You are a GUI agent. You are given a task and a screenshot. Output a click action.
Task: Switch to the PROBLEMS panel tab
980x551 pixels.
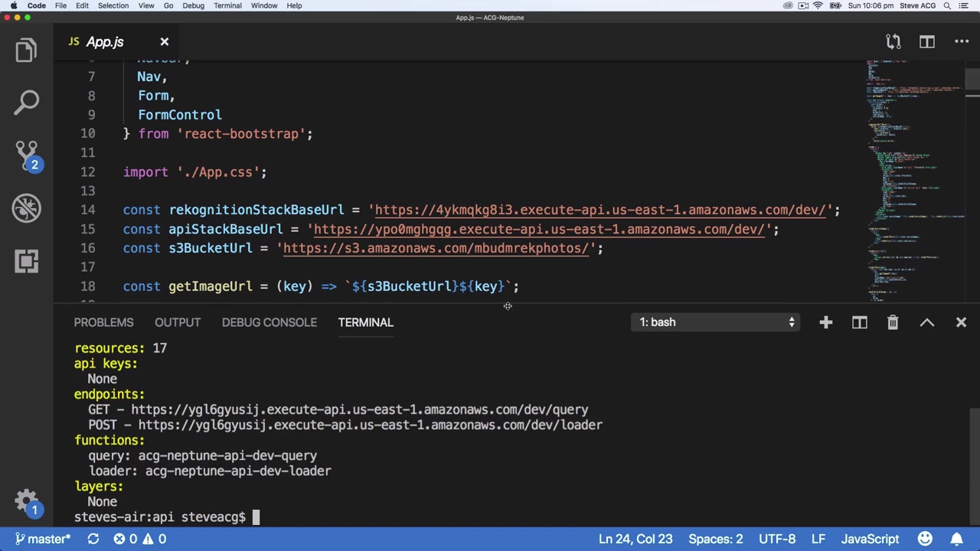(103, 322)
